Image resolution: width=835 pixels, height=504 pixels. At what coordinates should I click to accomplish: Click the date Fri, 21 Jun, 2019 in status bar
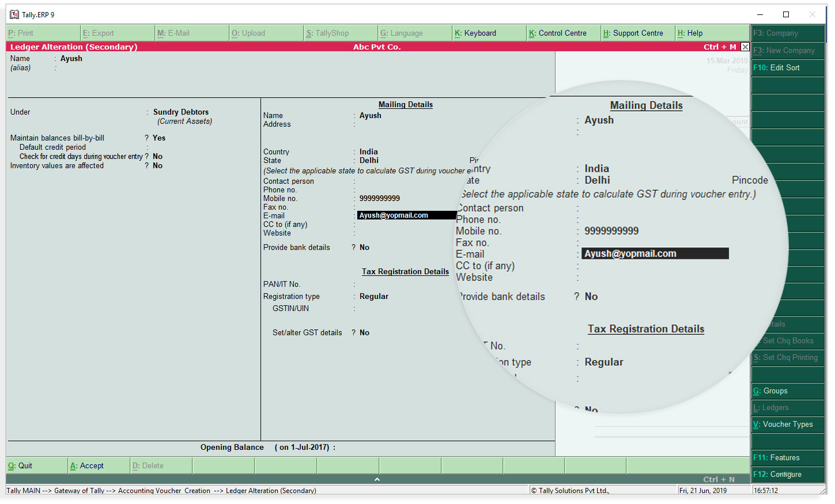click(x=703, y=491)
